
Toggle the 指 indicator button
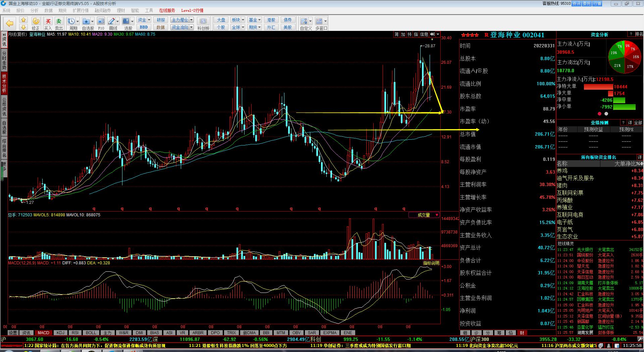point(416,34)
